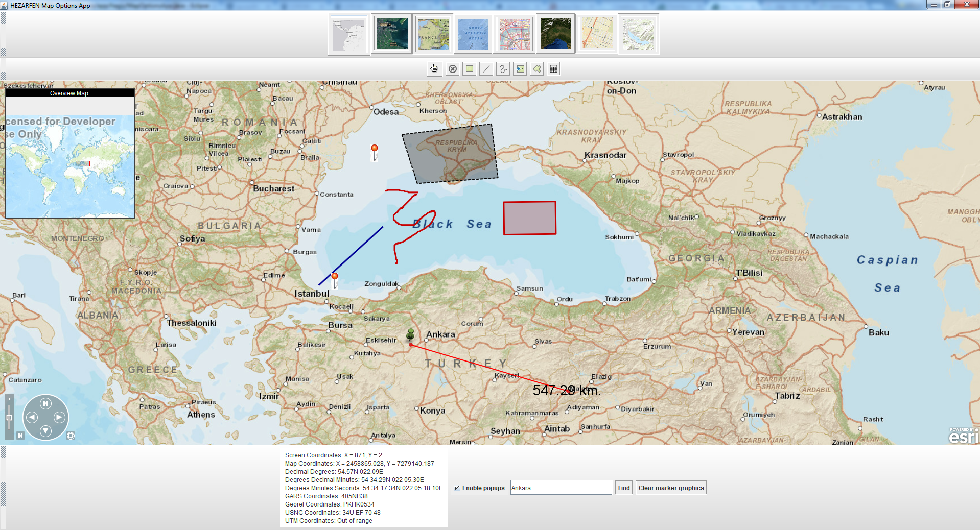Choose the topographic lake basemap thumbnail
980x530 pixels.
pyautogui.click(x=638, y=34)
